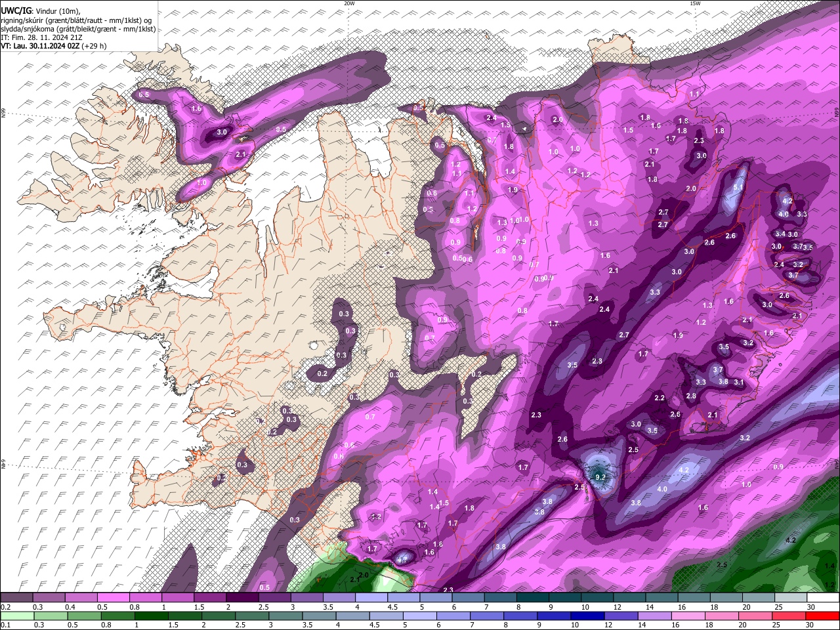This screenshot has width=840, height=630.
Task: Select the snow scale swatch labelled 3
Action: point(307,597)
